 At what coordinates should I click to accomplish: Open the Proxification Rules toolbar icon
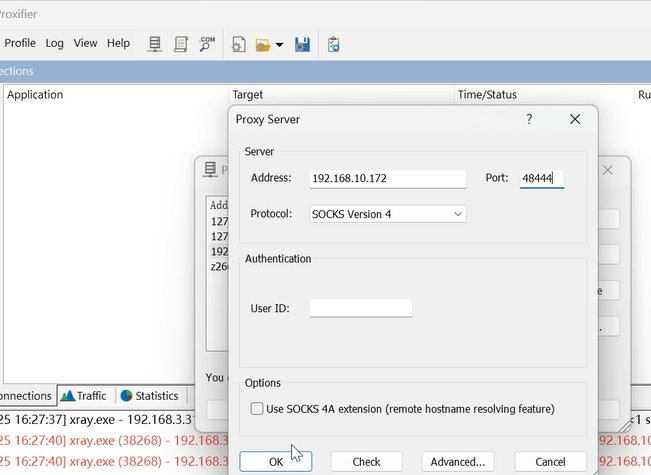click(181, 44)
